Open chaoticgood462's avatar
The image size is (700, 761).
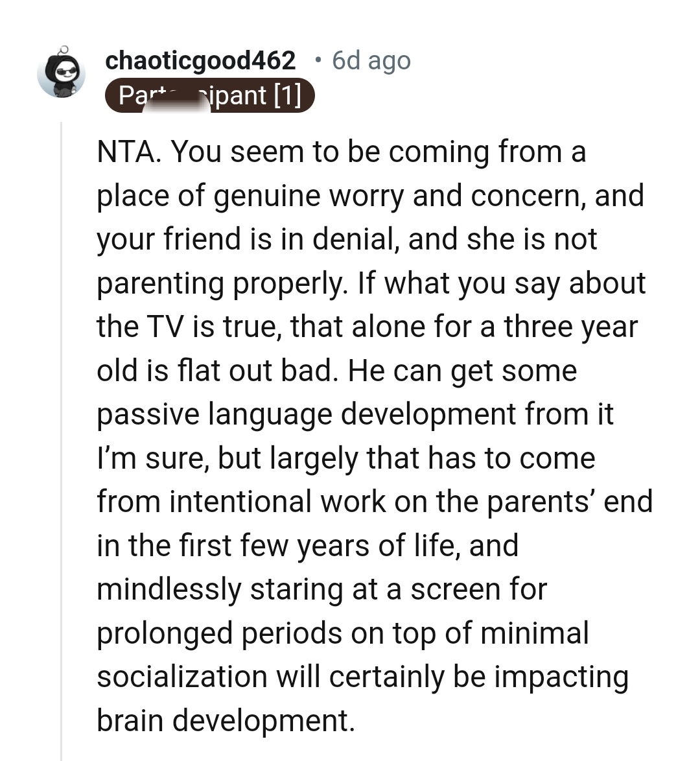pyautogui.click(x=61, y=73)
